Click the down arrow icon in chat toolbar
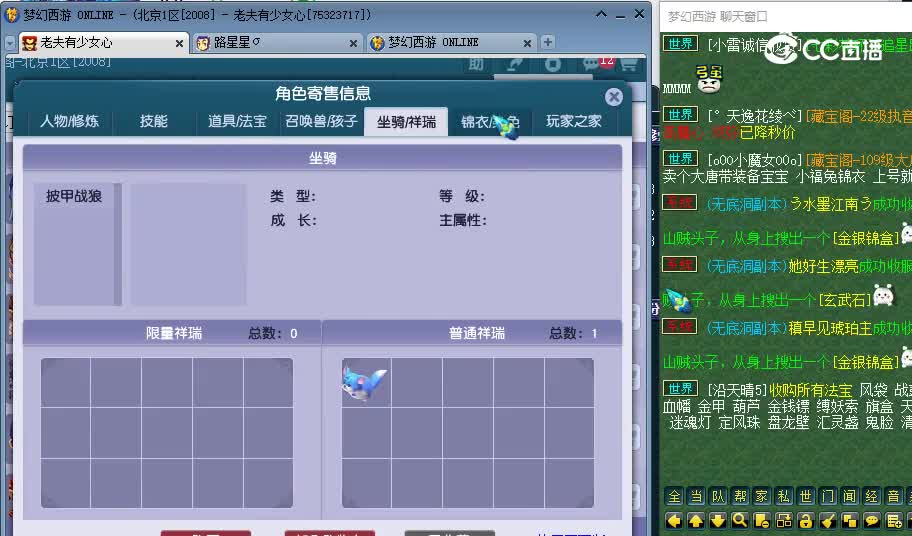The image size is (912, 536). 718,521
